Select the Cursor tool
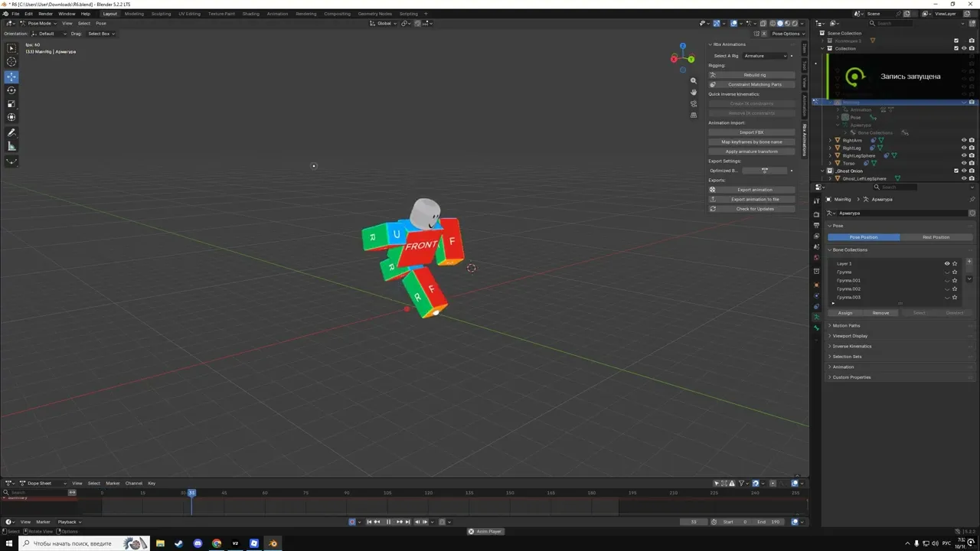The height and width of the screenshot is (551, 980). [11, 62]
